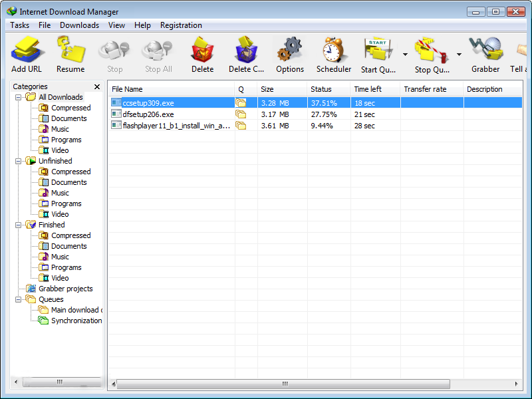Select Compressed under Unfinished
This screenshot has height=399, width=532.
(x=71, y=172)
